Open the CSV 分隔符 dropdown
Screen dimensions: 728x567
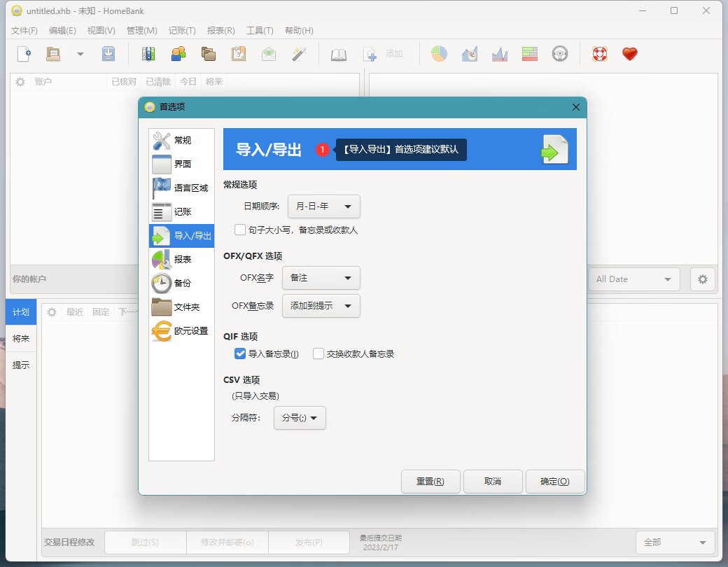300,418
